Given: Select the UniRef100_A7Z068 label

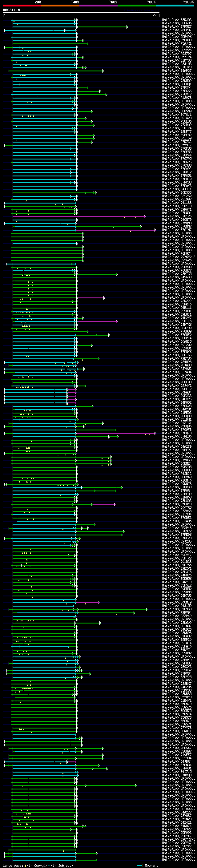Looking at the screenshot, I should click(x=177, y=511).
